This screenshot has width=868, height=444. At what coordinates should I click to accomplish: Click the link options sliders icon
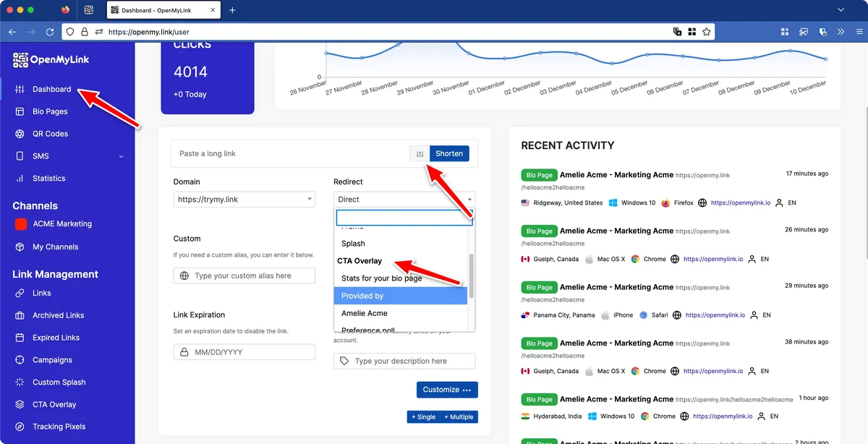(x=420, y=153)
